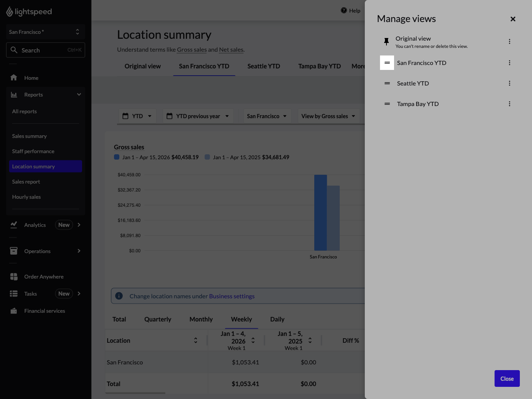Open the YTD previous year comparison dropdown
The image size is (532, 399).
click(x=198, y=116)
